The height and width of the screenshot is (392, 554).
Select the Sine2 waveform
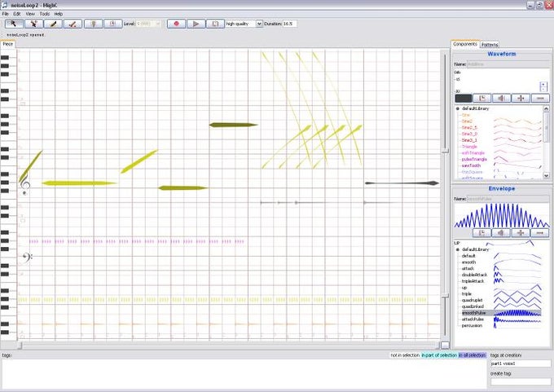[x=467, y=121]
